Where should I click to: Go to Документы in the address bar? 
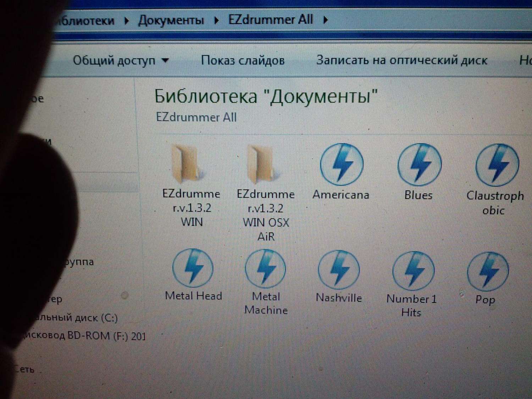coord(171,20)
